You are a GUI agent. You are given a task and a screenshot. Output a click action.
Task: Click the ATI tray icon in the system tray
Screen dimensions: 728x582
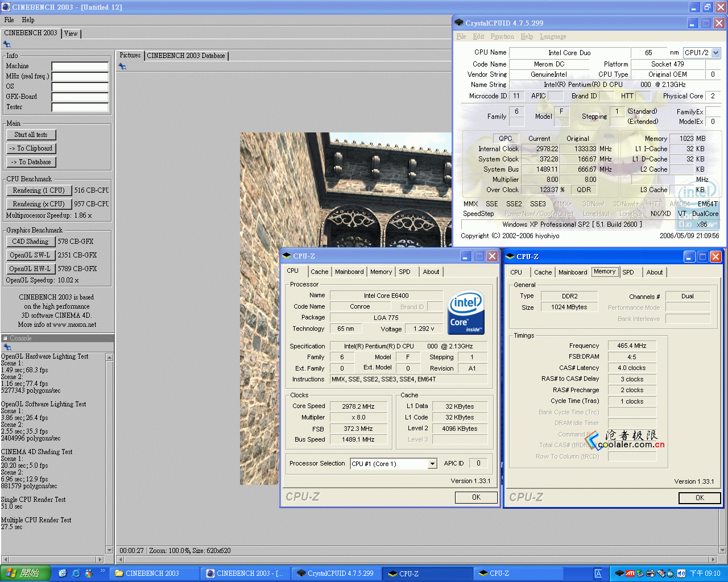630,573
